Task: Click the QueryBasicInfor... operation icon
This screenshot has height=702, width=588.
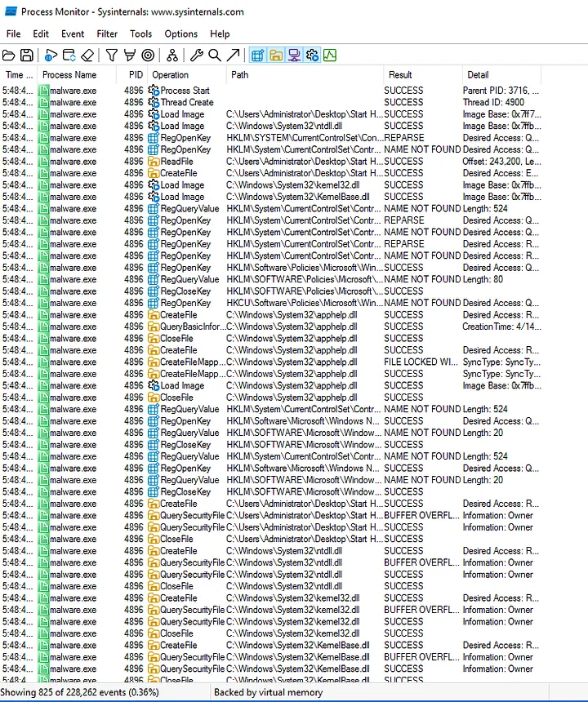Action: click(154, 327)
